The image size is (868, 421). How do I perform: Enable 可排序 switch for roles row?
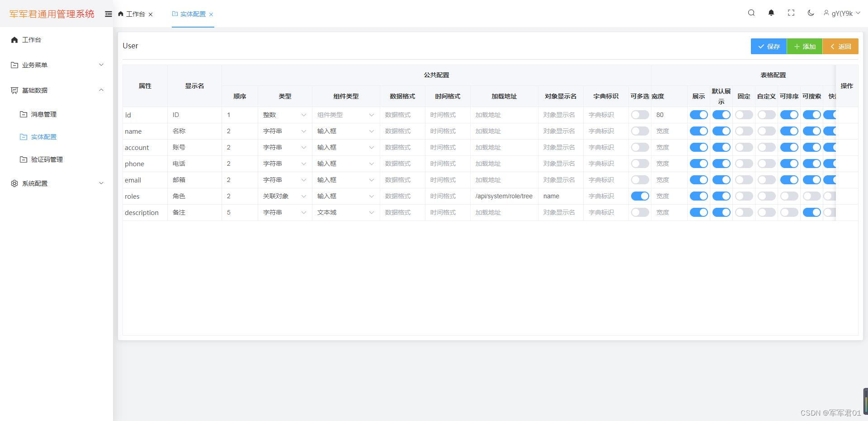click(x=789, y=196)
